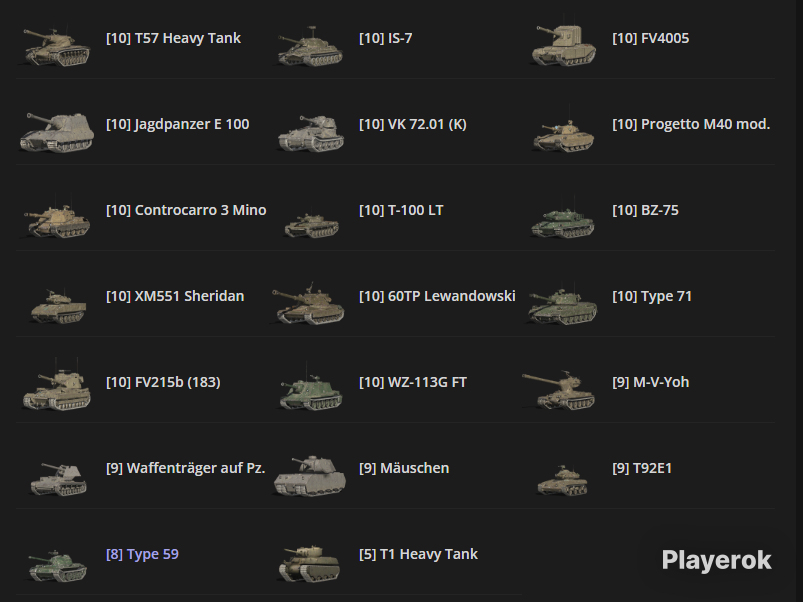
Task: Click the Progetto M40 mod. label
Action: pos(691,124)
